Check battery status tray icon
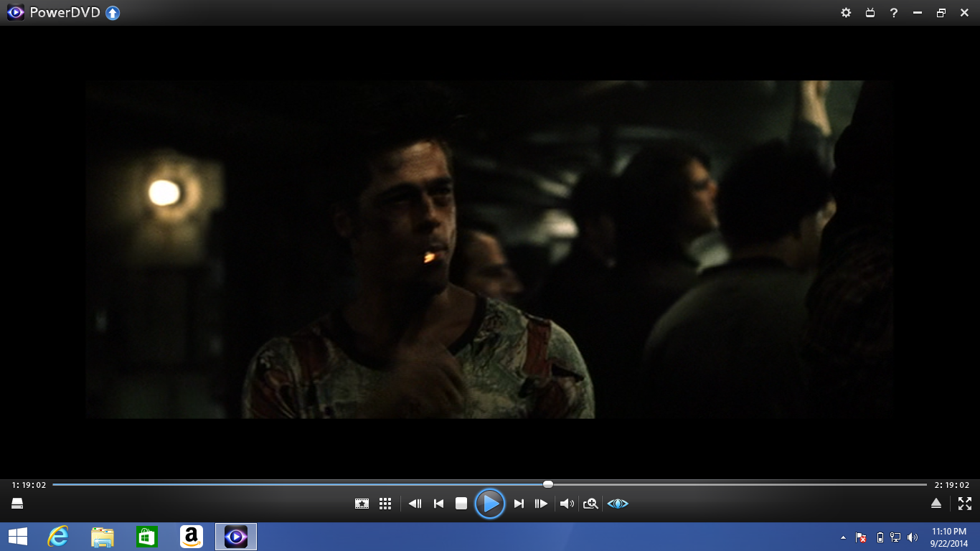Viewport: 980px width, 551px height. coord(880,537)
